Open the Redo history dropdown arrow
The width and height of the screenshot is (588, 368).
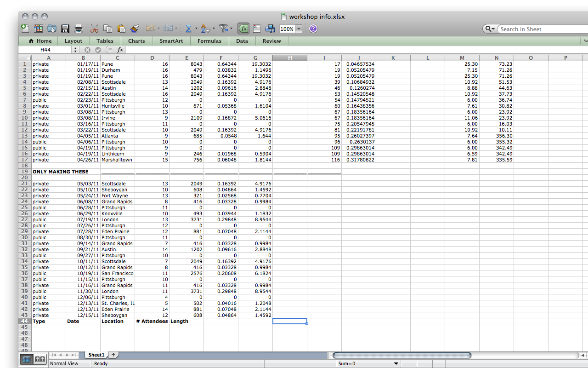(x=176, y=29)
